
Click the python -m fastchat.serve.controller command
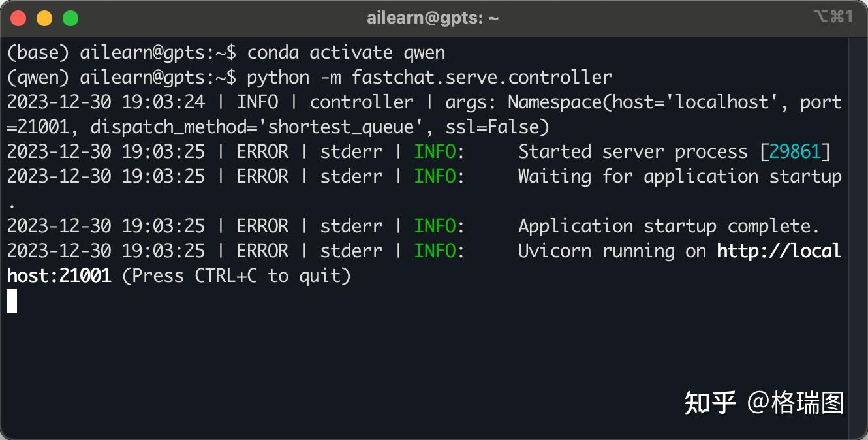pyautogui.click(x=429, y=78)
